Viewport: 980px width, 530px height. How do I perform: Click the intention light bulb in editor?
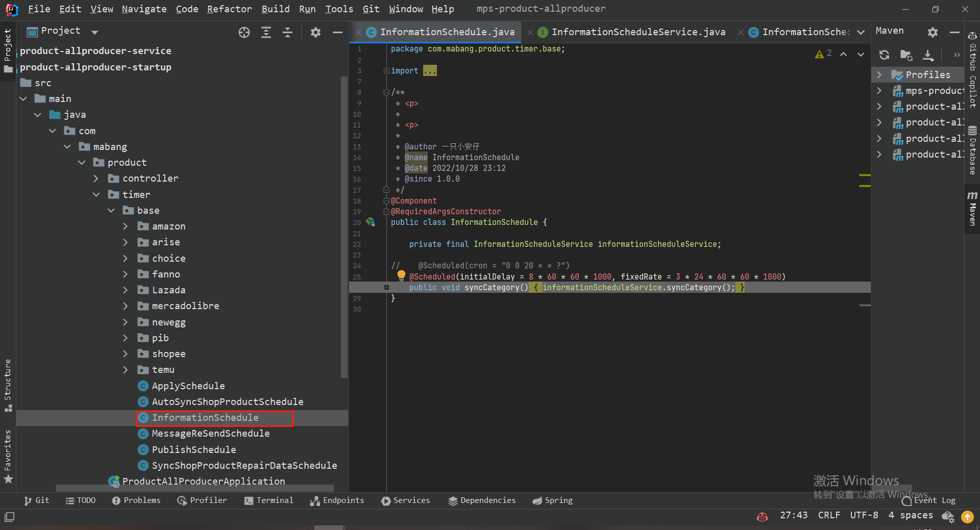click(x=401, y=275)
